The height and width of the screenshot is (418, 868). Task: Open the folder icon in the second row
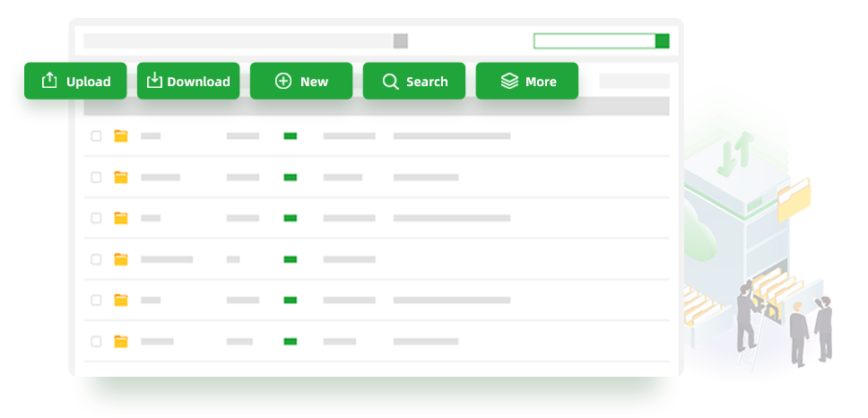tap(121, 178)
